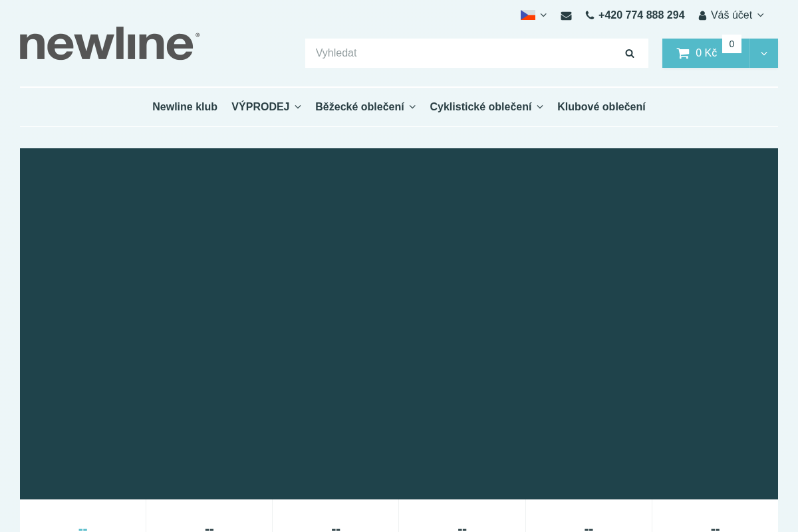
Task: Open the shopping cart 0 Kč button
Action: pyautogui.click(x=706, y=53)
